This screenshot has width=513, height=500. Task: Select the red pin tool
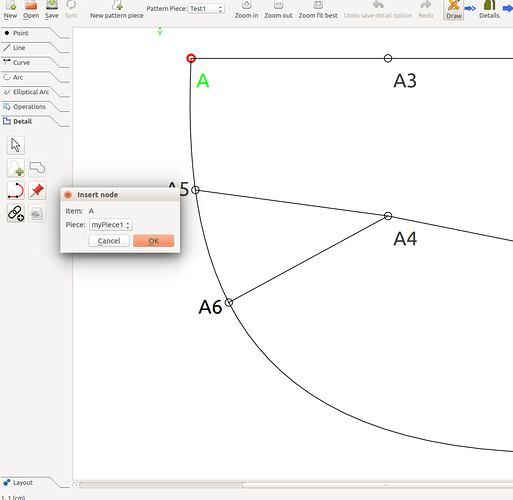tap(37, 190)
